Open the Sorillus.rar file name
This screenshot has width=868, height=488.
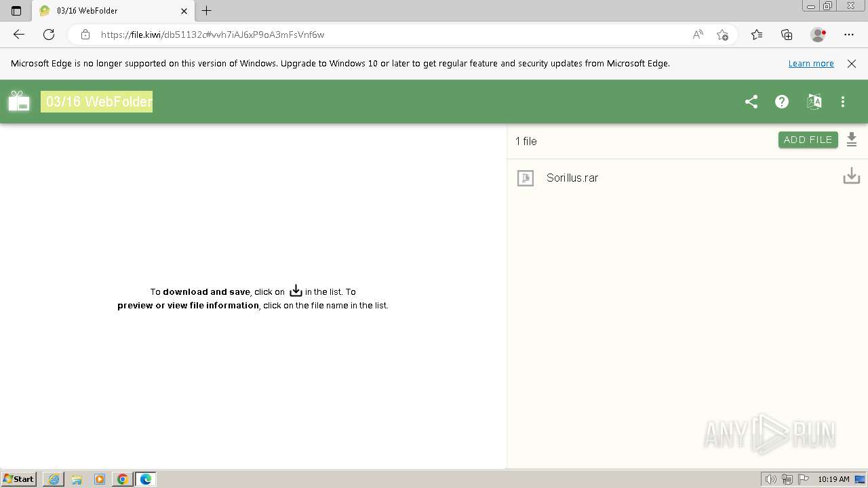point(572,178)
